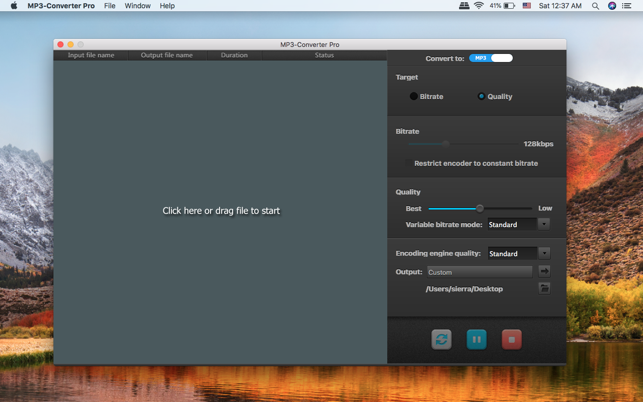Image resolution: width=643 pixels, height=402 pixels.
Task: Toggle the Convert to MP3 switch
Action: (x=491, y=58)
